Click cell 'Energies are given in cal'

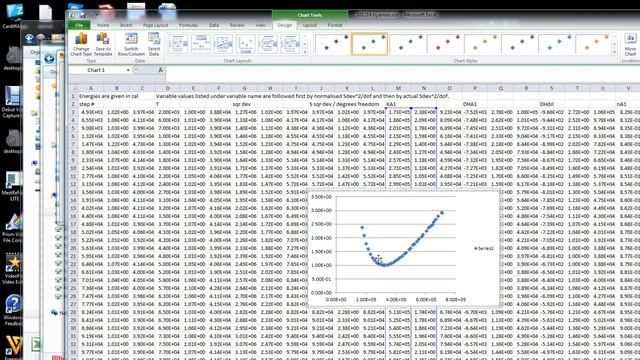coord(109,96)
